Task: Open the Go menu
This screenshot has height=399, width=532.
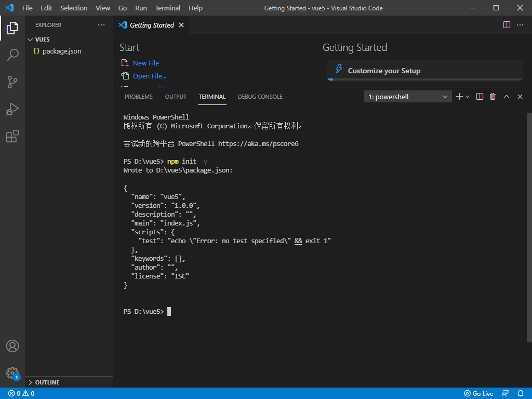Action: 123,8
